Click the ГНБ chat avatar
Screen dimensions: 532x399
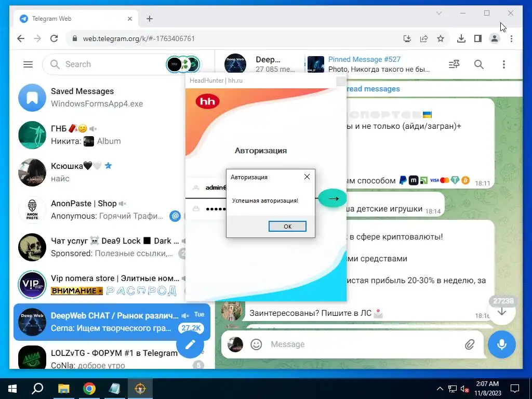coord(32,135)
